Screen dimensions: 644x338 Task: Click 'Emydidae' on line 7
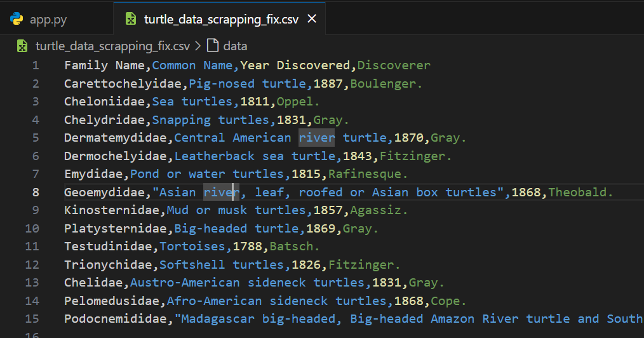click(x=93, y=173)
